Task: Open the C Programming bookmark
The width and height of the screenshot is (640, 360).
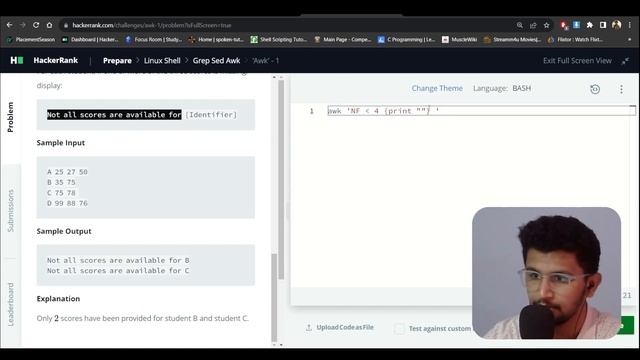Action: click(x=407, y=40)
